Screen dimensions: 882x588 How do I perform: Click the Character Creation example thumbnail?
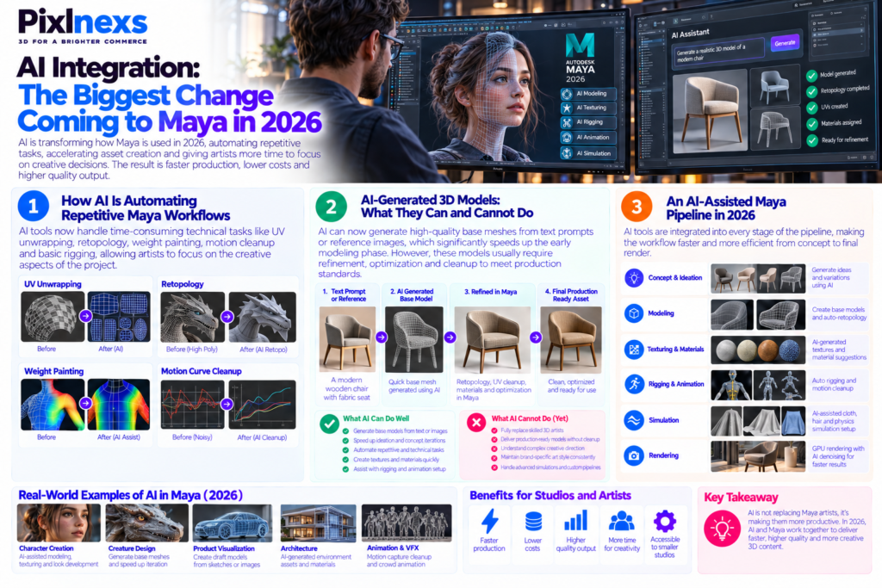(59, 523)
